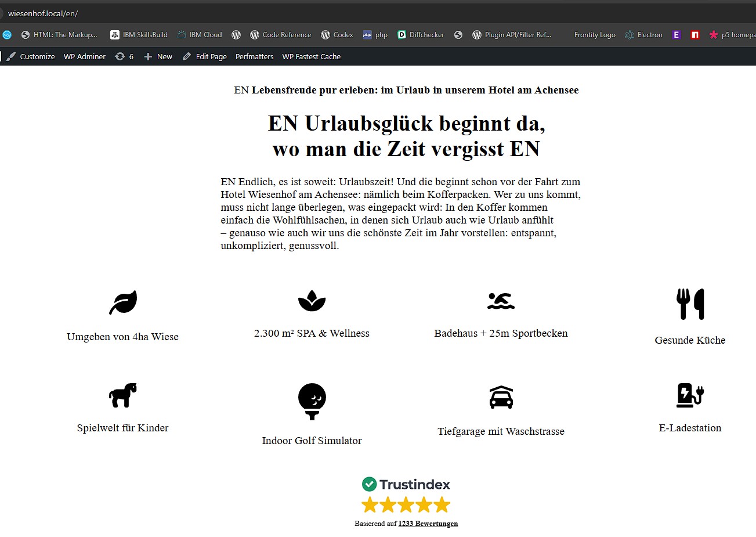Click the leaf icon above Umgeben von 4ha Wiese

123,302
